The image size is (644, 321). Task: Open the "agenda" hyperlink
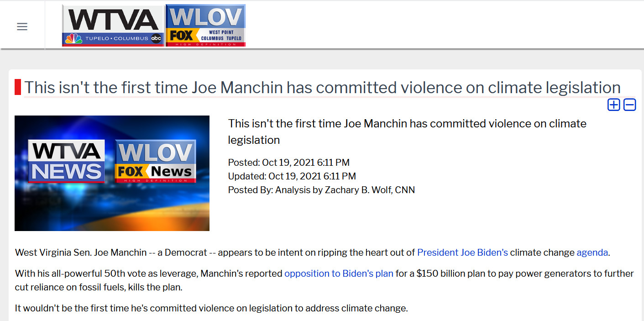coord(592,253)
